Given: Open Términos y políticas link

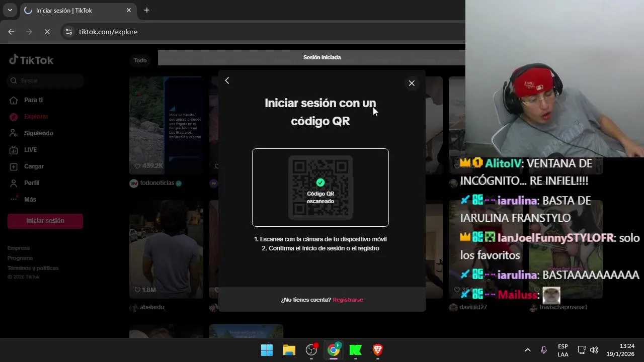Looking at the screenshot, I should point(33,268).
